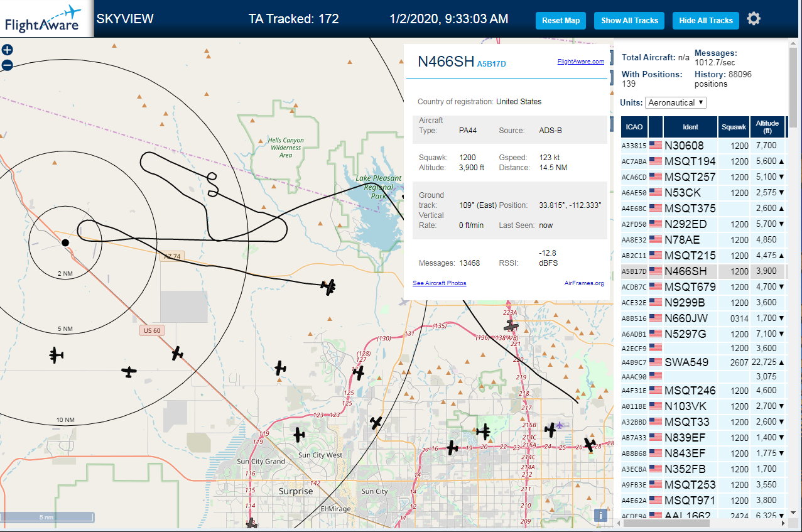The image size is (802, 532).
Task: Select MSQT253 row in aircraft list
Action: click(x=704, y=485)
